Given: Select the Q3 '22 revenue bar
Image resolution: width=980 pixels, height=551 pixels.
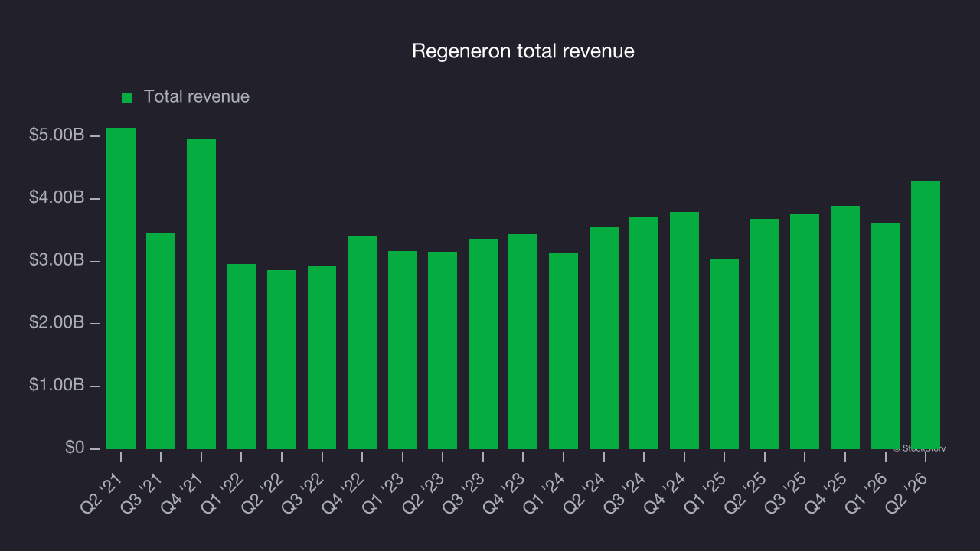Looking at the screenshot, I should 322,357.
